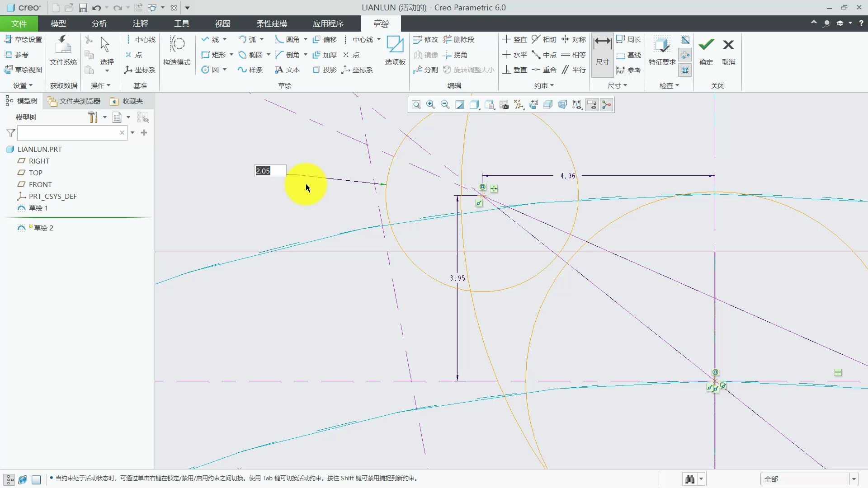Viewport: 868px width, 488px height.
Task: Click the dimension value input box 2.05
Action: pos(270,171)
